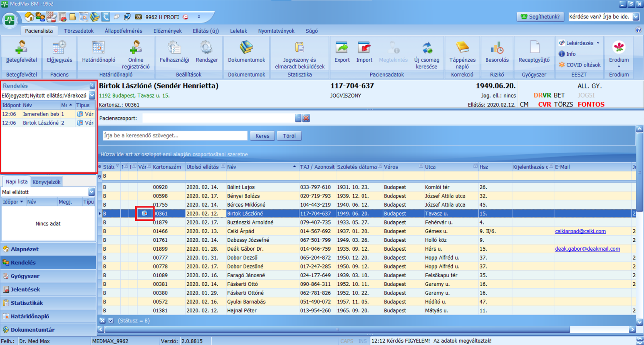This screenshot has height=345, width=644.
Task: Open Rendszer settings gear icon
Action: coord(206,48)
